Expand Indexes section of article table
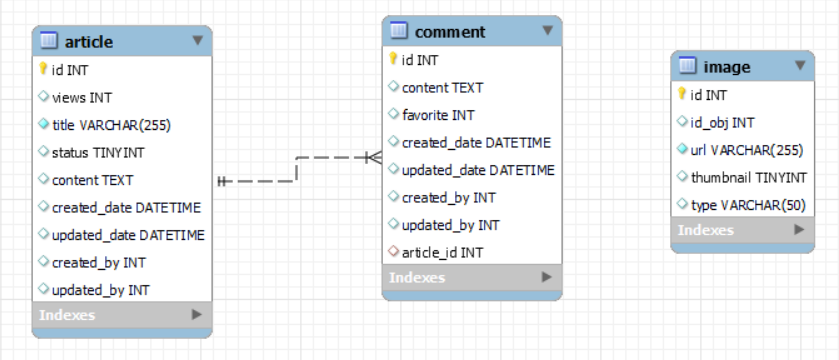 197,315
